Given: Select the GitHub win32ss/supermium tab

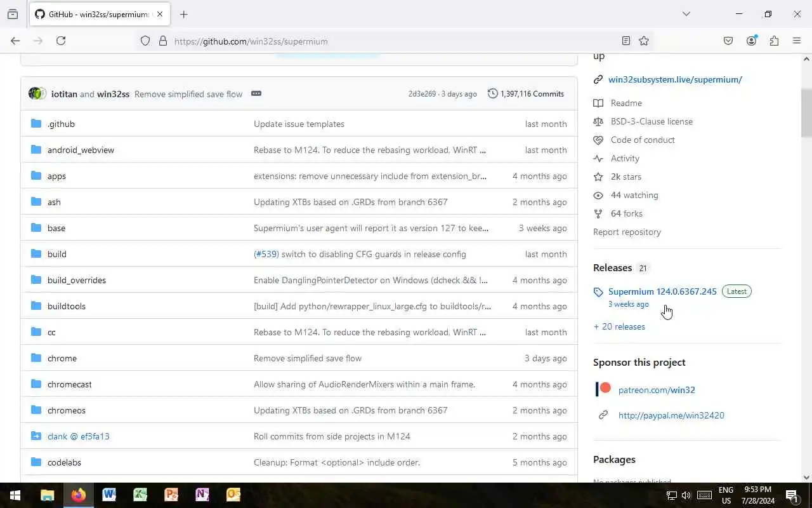Looking at the screenshot, I should click(100, 14).
